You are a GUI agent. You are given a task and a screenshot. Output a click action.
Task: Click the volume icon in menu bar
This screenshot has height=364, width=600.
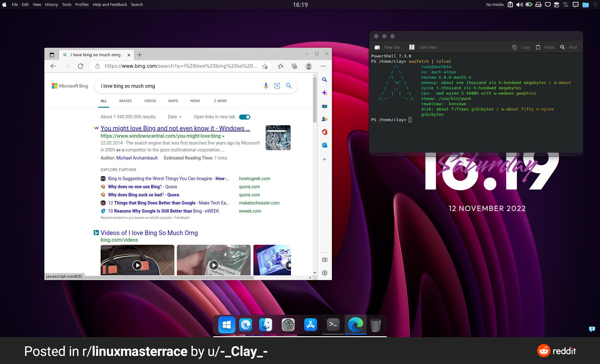(519, 4)
